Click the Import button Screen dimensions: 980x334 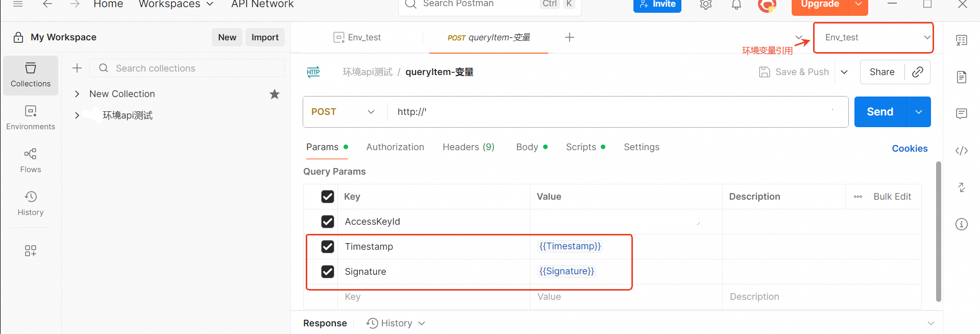pos(265,37)
